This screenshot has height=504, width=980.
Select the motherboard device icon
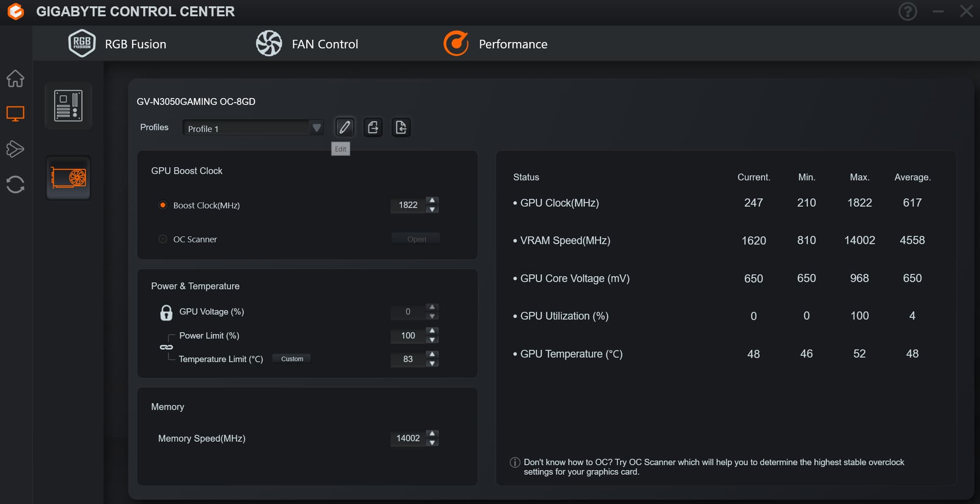click(68, 105)
